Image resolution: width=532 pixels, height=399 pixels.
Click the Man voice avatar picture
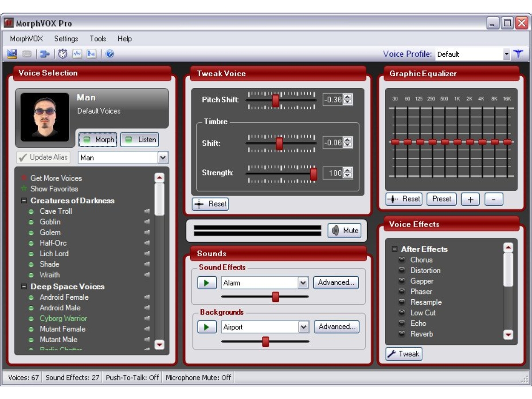point(45,117)
